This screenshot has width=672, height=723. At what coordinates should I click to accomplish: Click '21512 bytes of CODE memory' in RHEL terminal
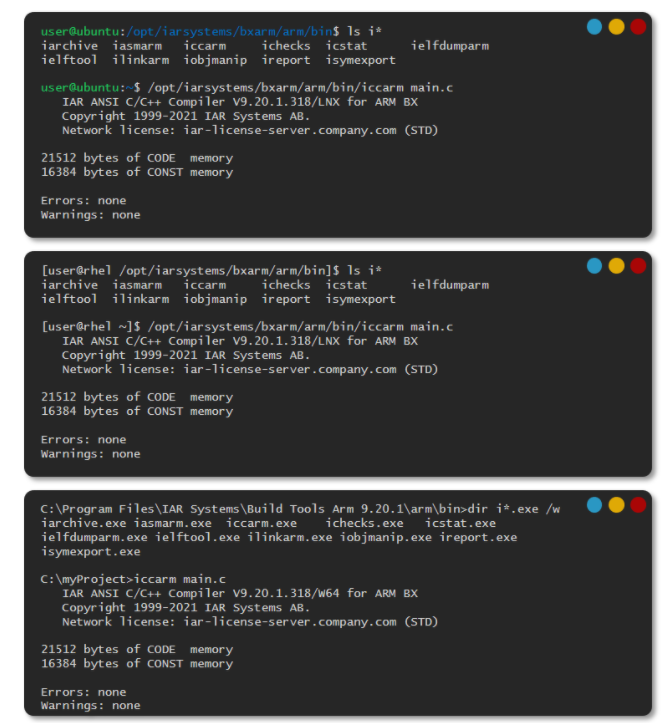[x=137, y=397]
